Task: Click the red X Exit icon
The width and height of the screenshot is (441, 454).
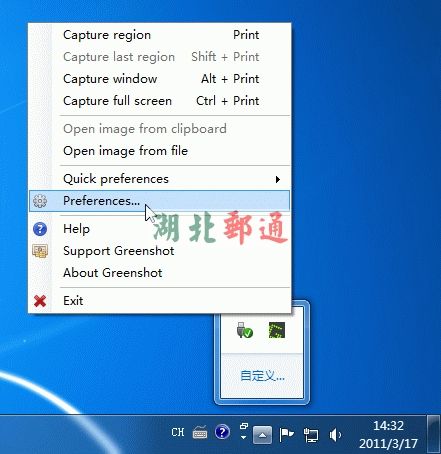Action: (x=40, y=301)
